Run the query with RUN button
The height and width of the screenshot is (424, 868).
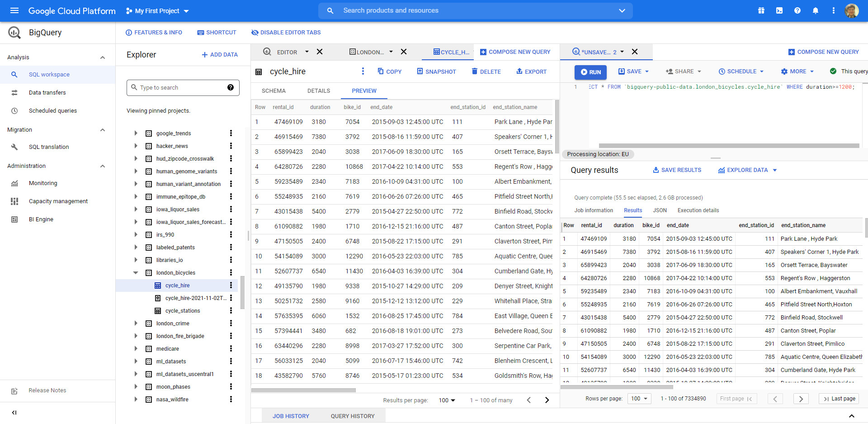pos(590,72)
